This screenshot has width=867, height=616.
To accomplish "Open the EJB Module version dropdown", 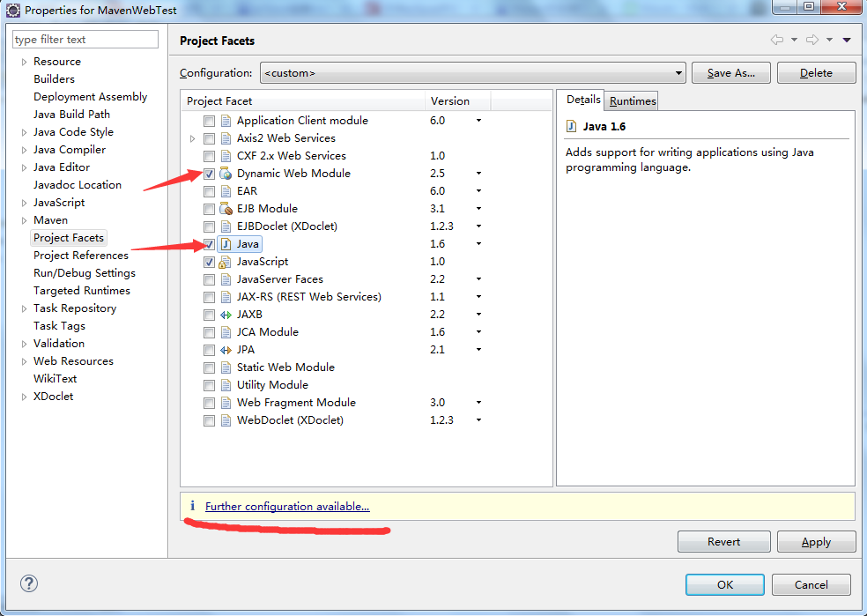I will (x=478, y=209).
